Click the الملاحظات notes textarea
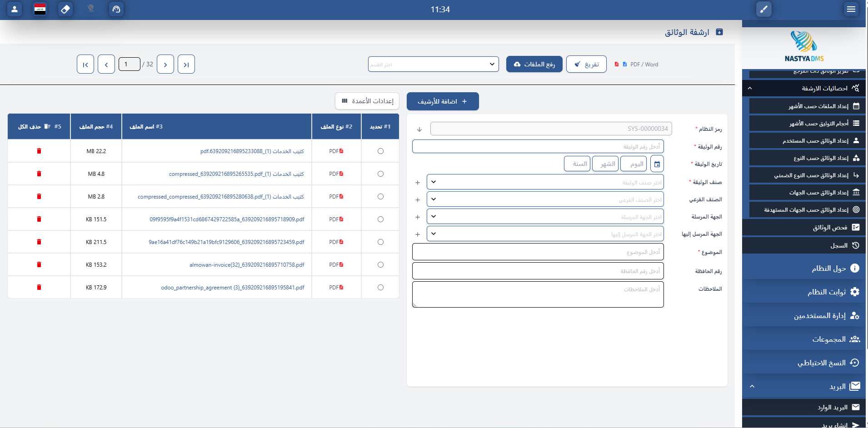 [538, 294]
